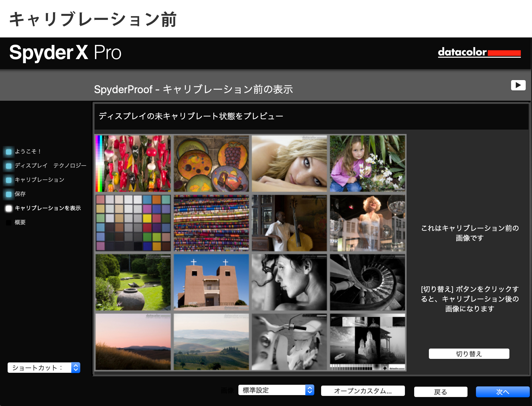The height and width of the screenshot is (406, 532).
Task: Click the 画像 label beside the dropdown
Action: (x=227, y=390)
